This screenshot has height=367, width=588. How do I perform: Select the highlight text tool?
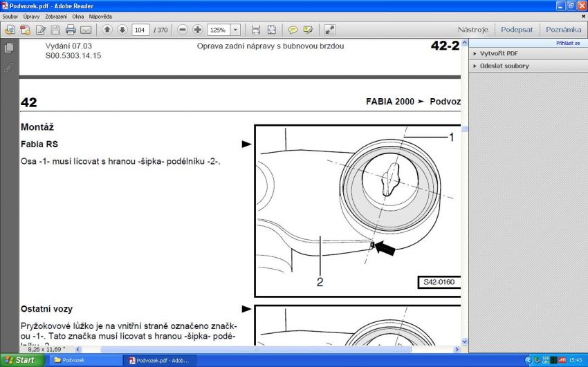308,30
